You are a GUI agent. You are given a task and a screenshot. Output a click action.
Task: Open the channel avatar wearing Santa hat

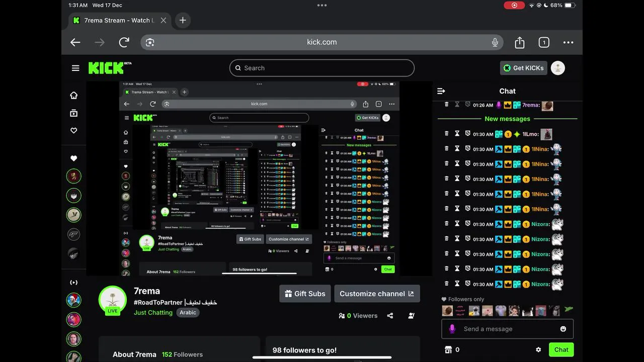tap(74, 300)
